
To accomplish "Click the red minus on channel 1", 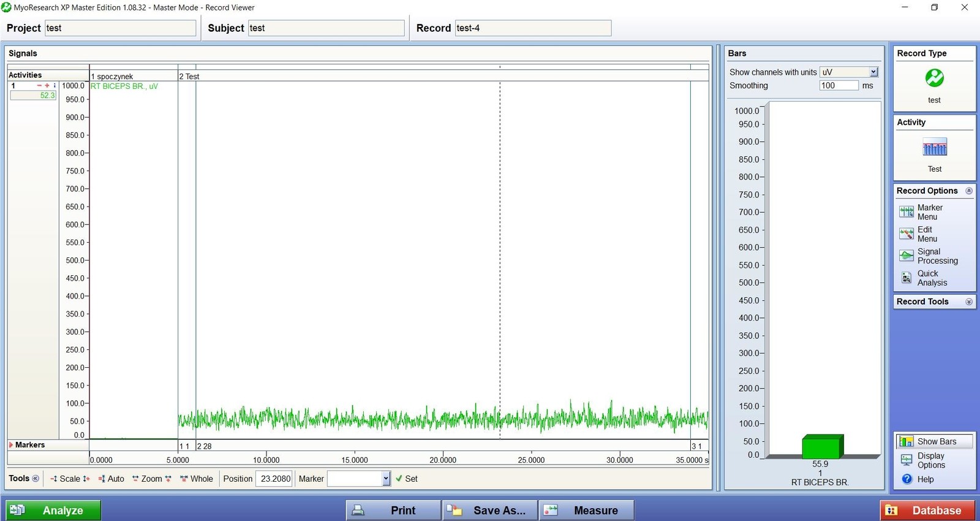I will click(39, 86).
